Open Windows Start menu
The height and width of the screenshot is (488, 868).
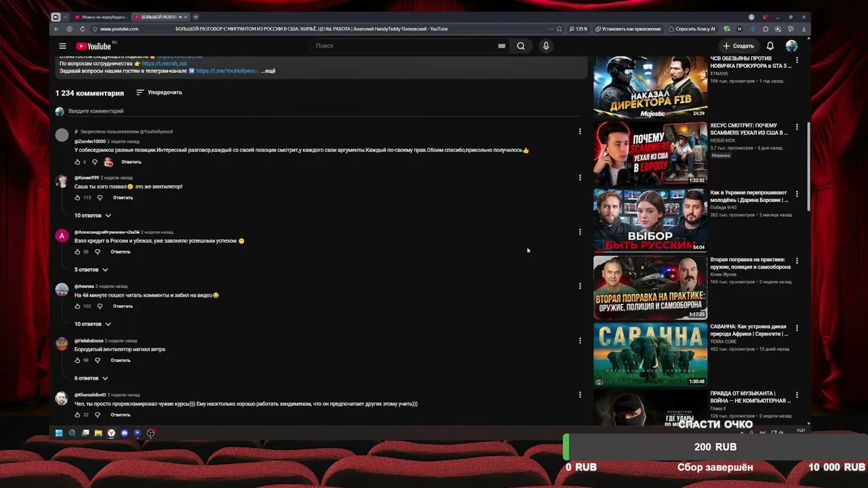point(59,433)
